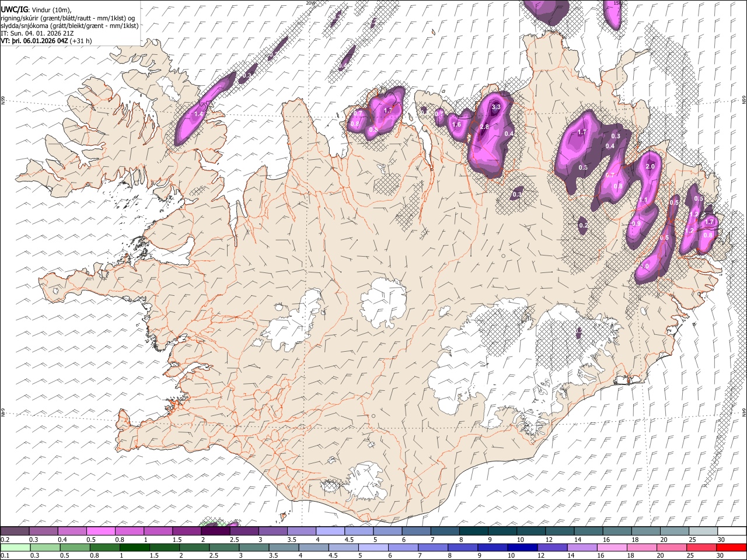Click grey-green swatch starting at 3, lower legend
The width and height of the screenshot is (747, 560).
[254, 548]
